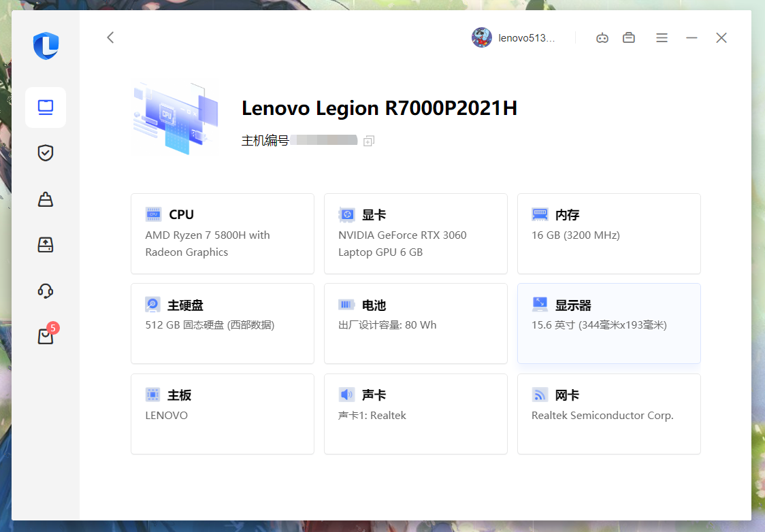Open the 网卡 details card
Viewport: 765px width, 532px height.
[x=609, y=414]
